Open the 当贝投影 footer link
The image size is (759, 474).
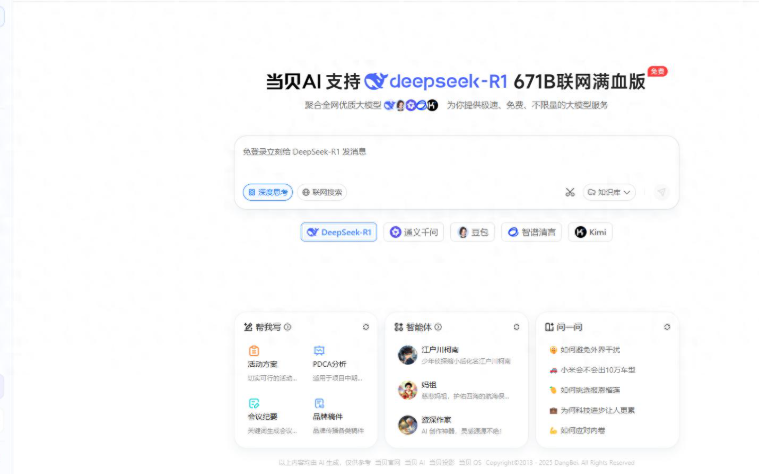(441, 463)
